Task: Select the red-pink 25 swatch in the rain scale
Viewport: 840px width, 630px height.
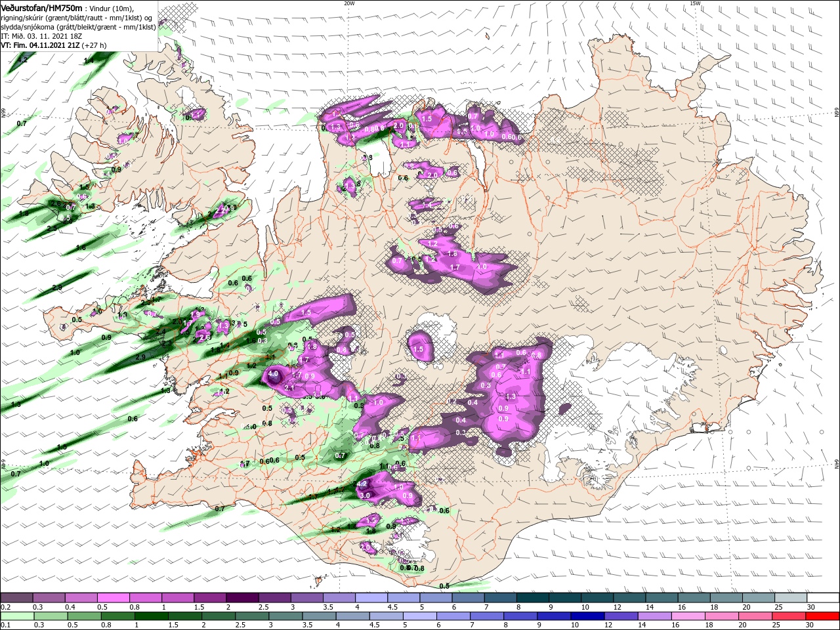Action: click(789, 616)
